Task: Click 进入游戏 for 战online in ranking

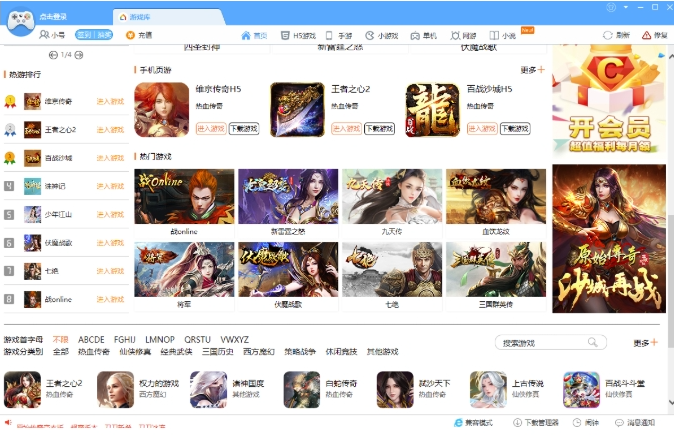Action: pyautogui.click(x=110, y=299)
